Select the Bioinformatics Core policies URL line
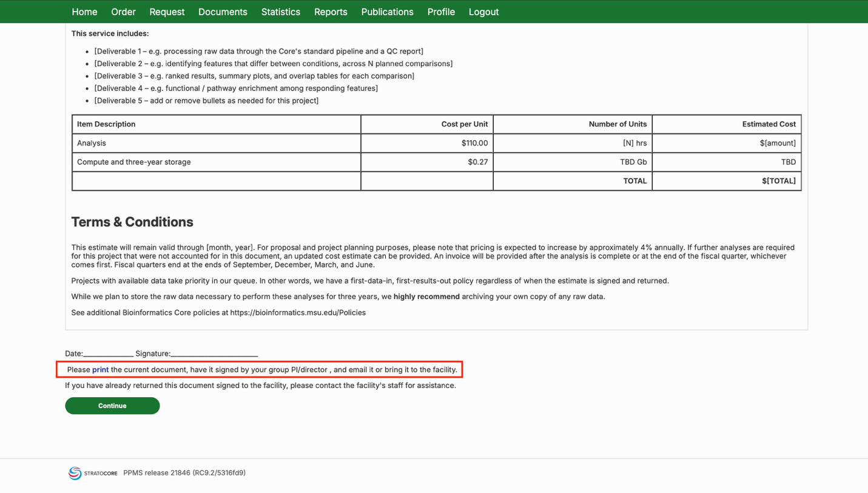868x493 pixels. click(218, 313)
